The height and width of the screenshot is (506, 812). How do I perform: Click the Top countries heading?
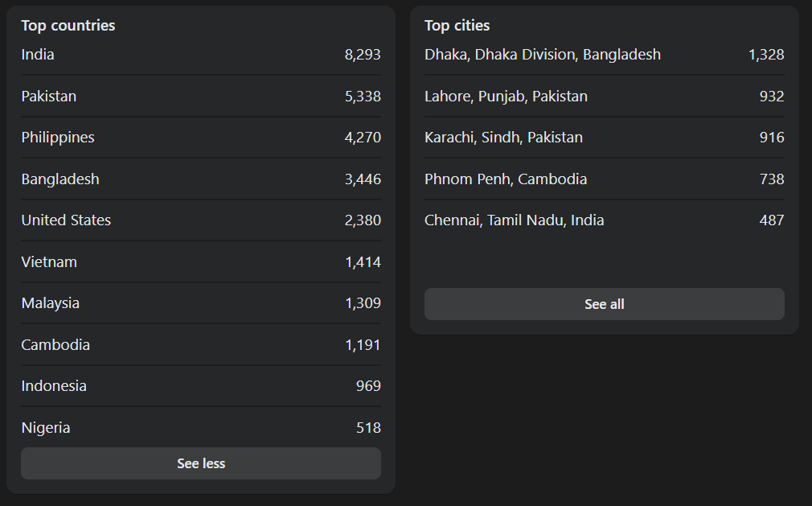tap(68, 26)
